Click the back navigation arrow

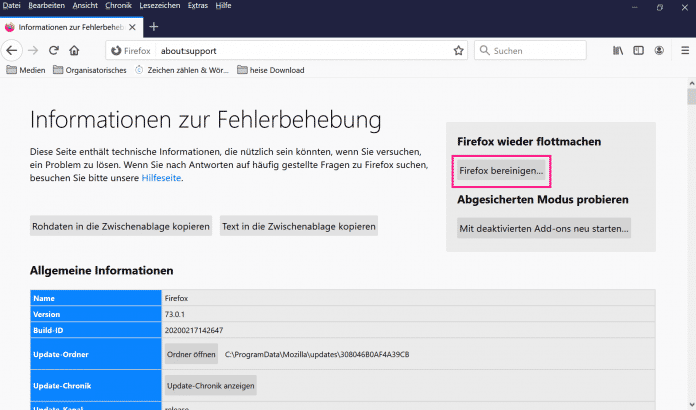(11, 49)
